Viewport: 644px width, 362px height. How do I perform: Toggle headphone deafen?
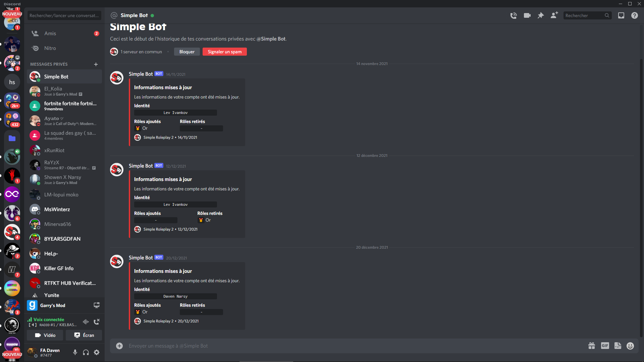(x=86, y=352)
